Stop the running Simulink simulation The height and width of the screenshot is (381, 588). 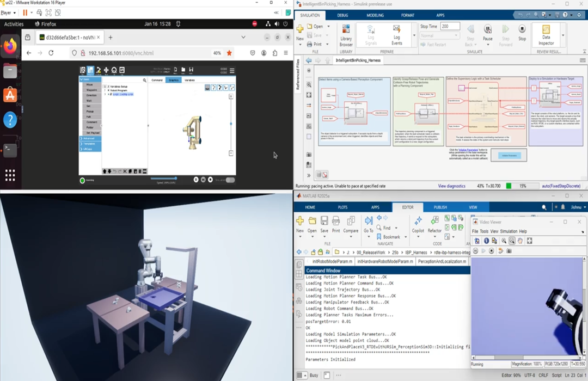522,32
